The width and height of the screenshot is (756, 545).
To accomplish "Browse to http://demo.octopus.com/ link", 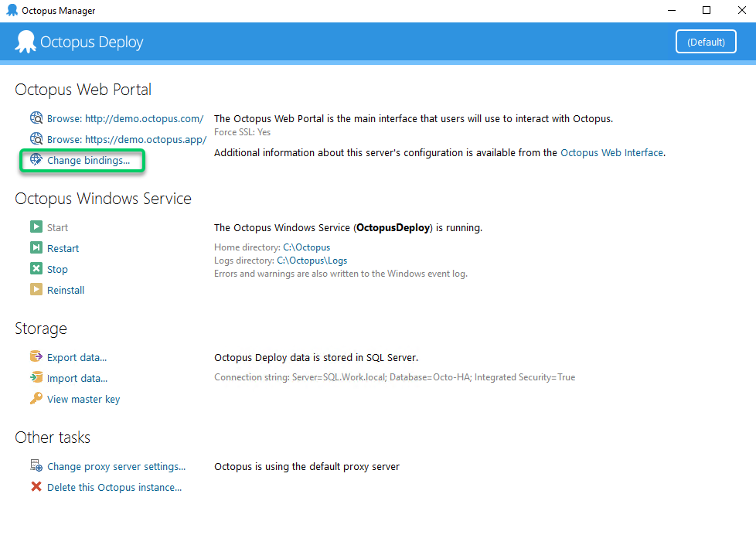I will click(x=125, y=118).
